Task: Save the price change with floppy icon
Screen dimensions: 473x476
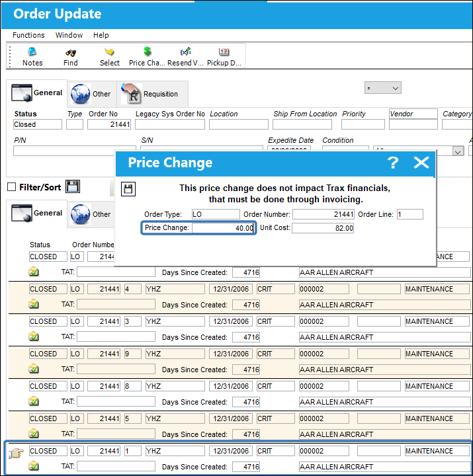Action: point(128,189)
